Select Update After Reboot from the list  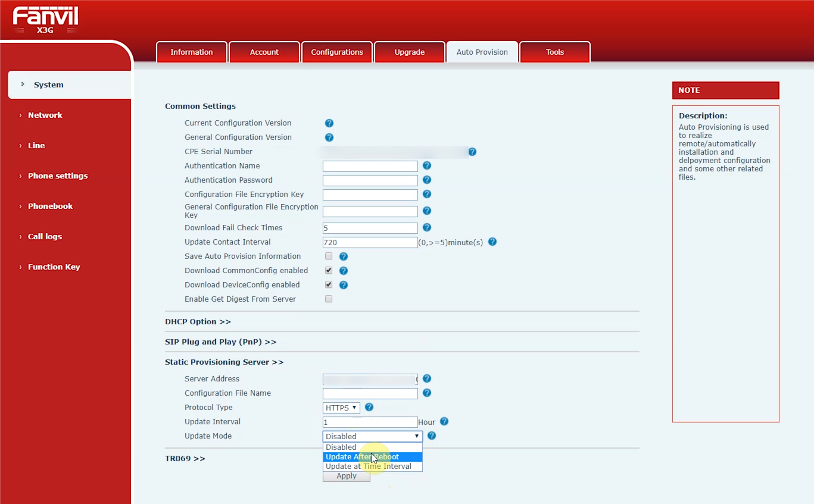361,456
